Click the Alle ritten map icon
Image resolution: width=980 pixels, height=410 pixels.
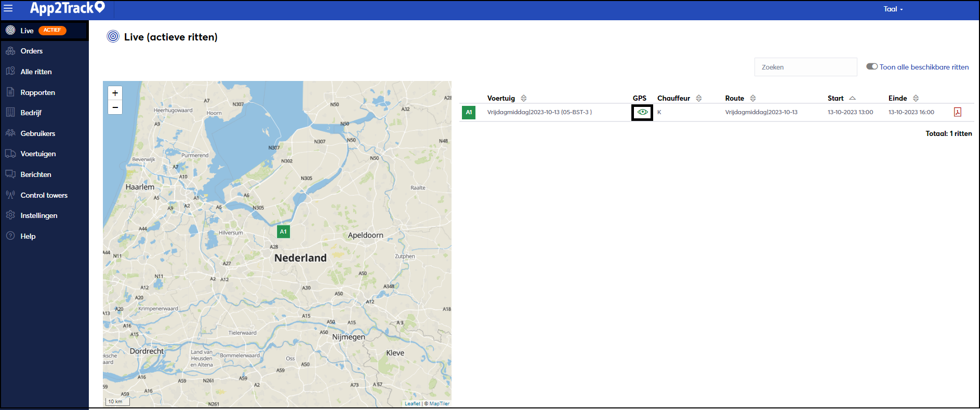tap(10, 71)
